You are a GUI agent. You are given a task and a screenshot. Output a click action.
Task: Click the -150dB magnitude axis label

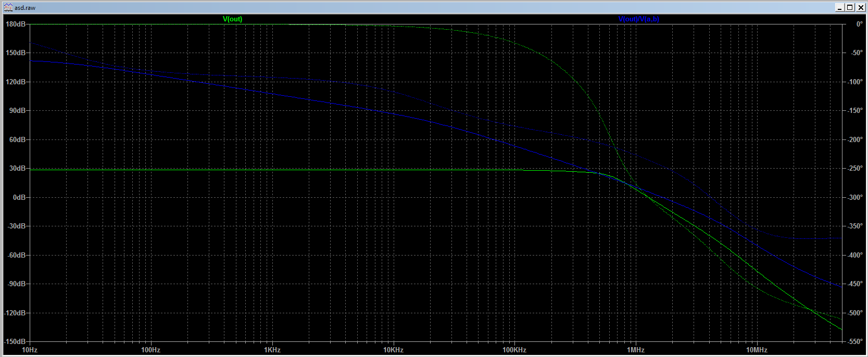coord(15,342)
